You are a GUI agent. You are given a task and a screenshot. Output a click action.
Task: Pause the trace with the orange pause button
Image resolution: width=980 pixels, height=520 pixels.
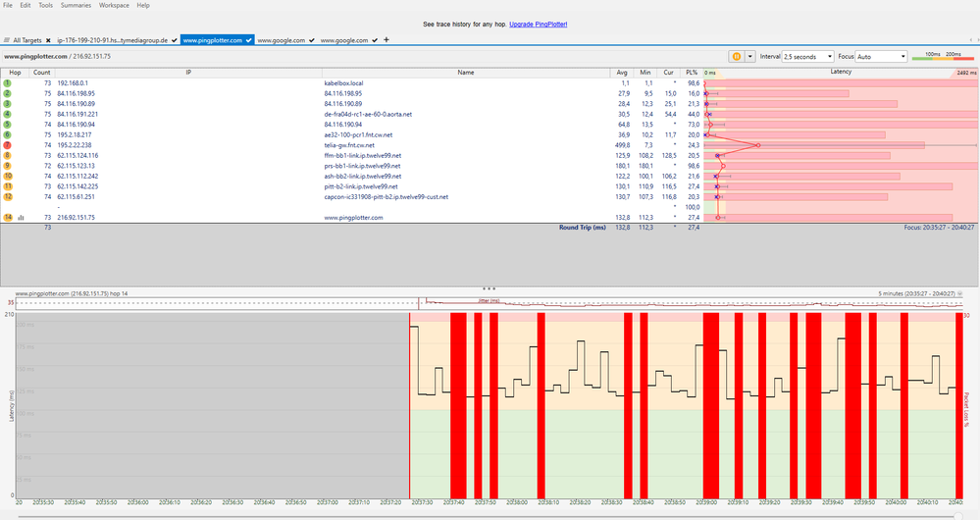[x=737, y=56]
